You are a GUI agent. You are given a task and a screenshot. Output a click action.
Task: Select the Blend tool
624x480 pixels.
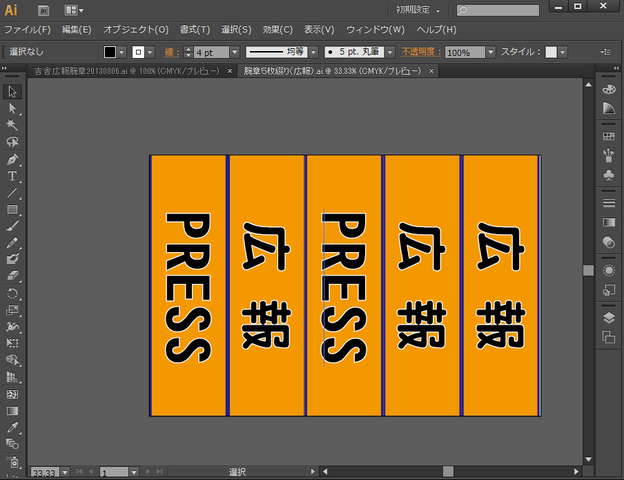click(12, 444)
